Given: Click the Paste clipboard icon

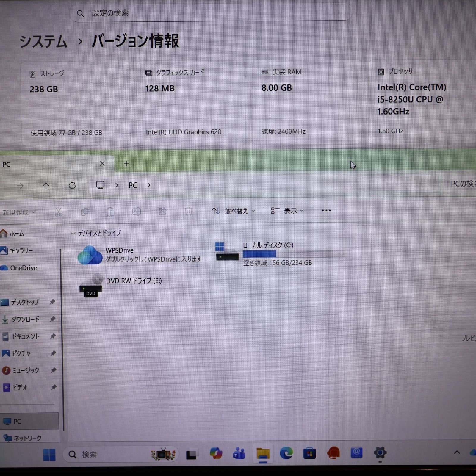Looking at the screenshot, I should pos(110,212).
